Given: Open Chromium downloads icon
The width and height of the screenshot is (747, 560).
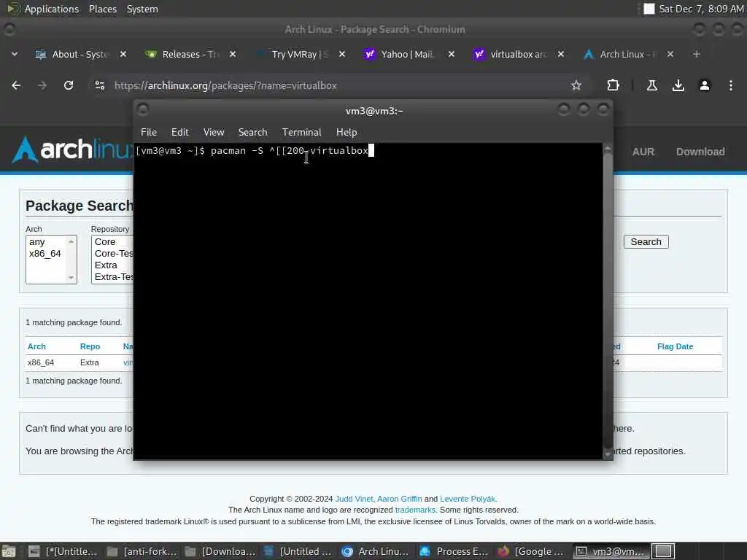Looking at the screenshot, I should click(x=678, y=85).
